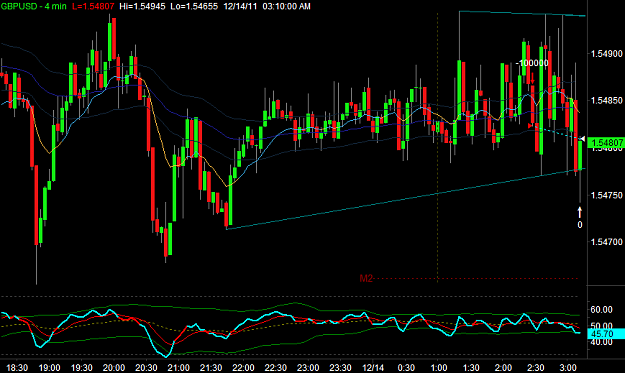Viewport: 625px width, 373px height.
Task: Click the 1:00 time axis label
Action: tap(438, 367)
